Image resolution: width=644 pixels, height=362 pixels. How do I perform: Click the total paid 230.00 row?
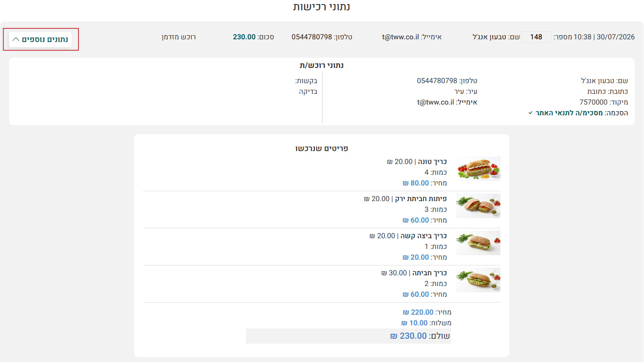point(348,336)
